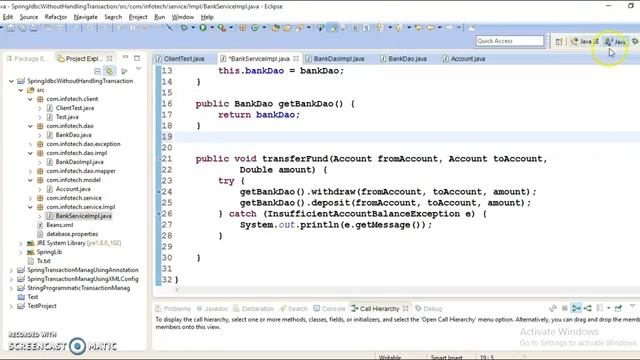Screen dimensions: 640x360
Task: Open the Help menu
Action: [207, 17]
